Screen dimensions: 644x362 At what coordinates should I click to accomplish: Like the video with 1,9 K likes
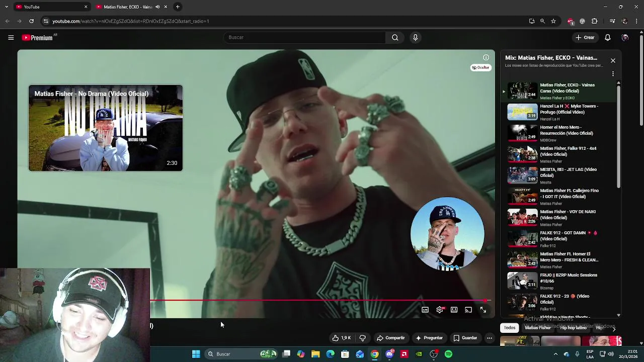[x=341, y=338]
